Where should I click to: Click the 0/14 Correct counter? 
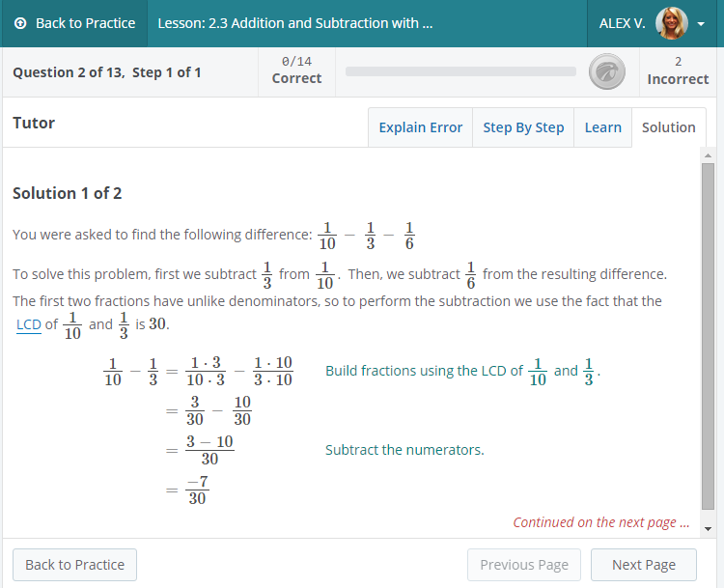[296, 70]
